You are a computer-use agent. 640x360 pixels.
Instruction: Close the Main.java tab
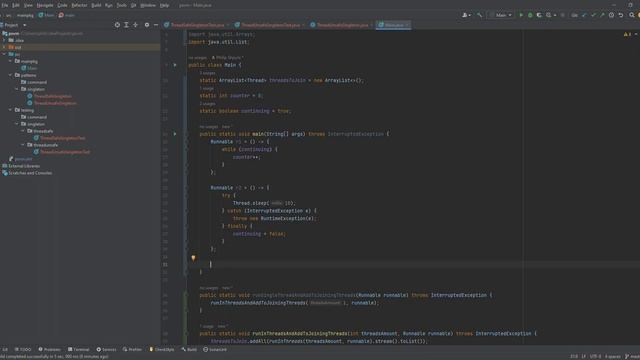point(407,25)
